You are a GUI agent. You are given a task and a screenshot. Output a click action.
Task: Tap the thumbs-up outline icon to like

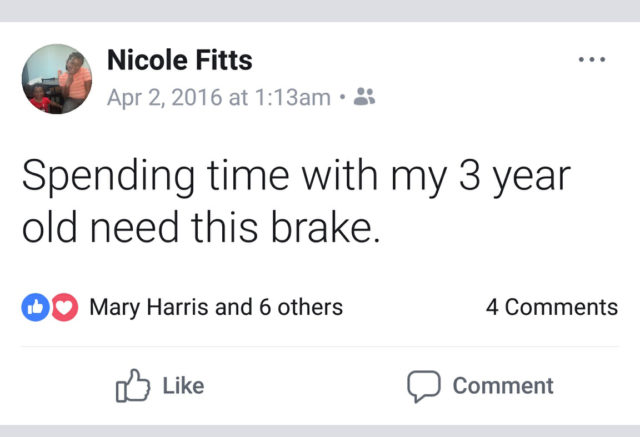[133, 386]
